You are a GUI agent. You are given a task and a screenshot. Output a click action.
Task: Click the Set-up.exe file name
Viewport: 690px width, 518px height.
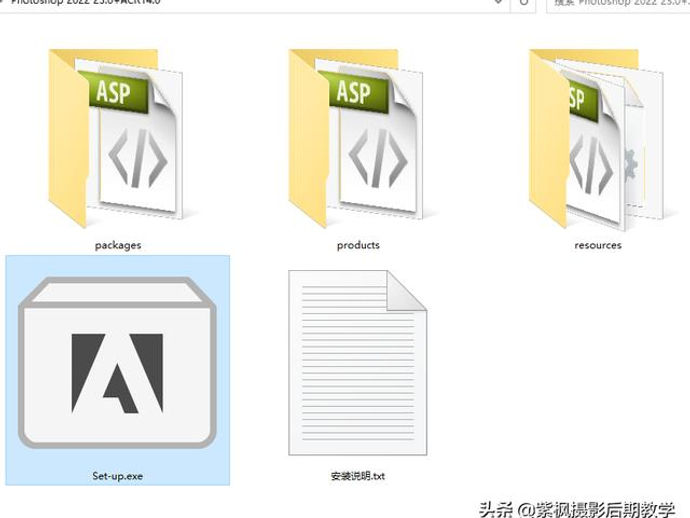117,476
